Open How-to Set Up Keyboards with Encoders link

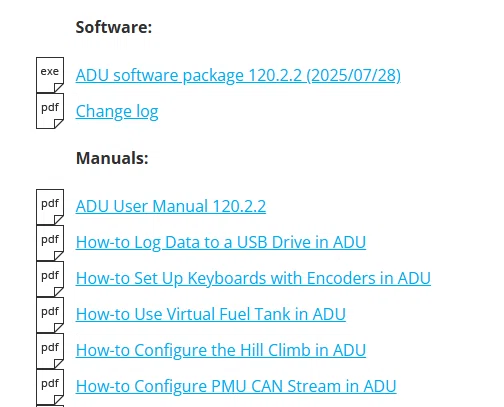253,278
